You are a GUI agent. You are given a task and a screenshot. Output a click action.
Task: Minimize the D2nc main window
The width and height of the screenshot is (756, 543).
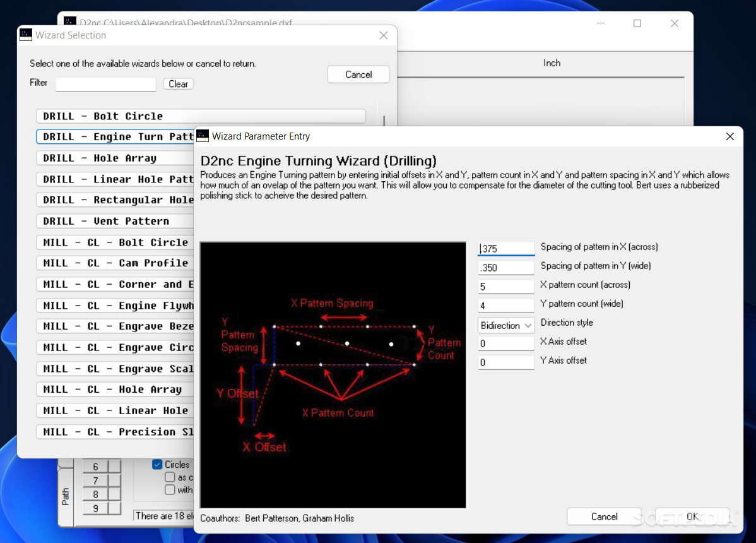(x=601, y=23)
